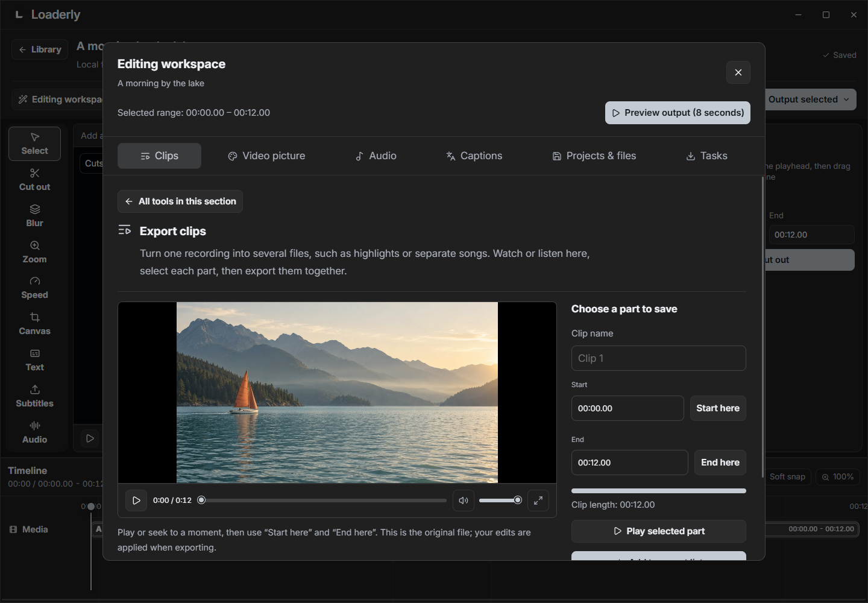Click Preview output (8 seconds) button
The image size is (868, 603).
(678, 113)
